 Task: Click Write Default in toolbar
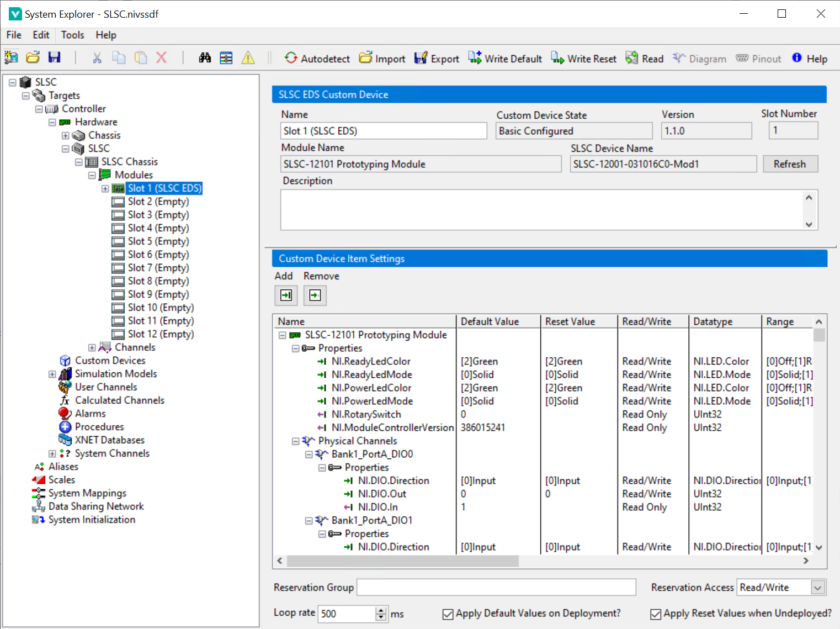(x=505, y=59)
